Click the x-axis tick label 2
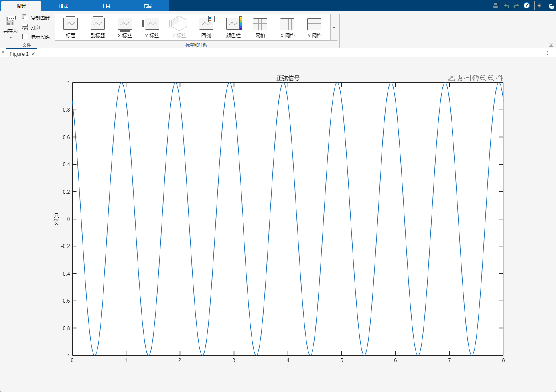The height and width of the screenshot is (392, 556). point(180,360)
